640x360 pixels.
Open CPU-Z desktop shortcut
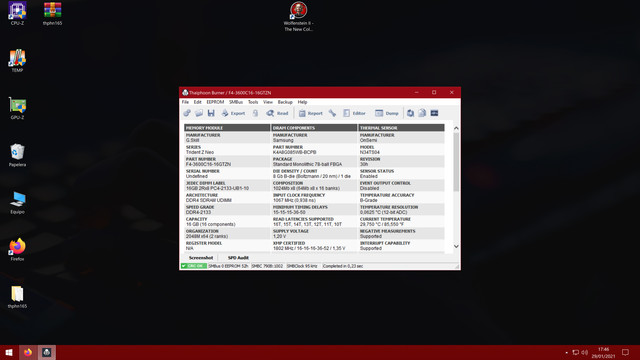(x=17, y=13)
